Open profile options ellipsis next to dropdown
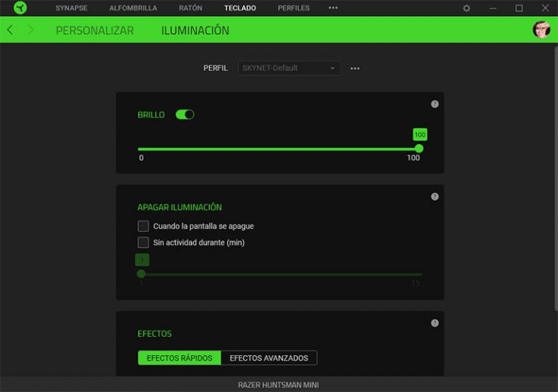558x392 pixels. click(x=355, y=68)
